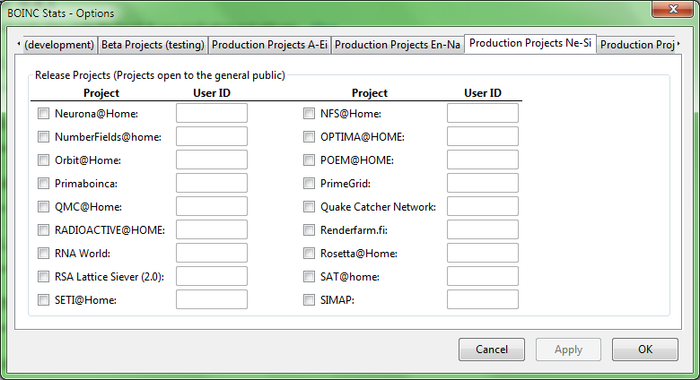Open Production Projects En-Na tab
The image size is (700, 380).
coord(397,45)
